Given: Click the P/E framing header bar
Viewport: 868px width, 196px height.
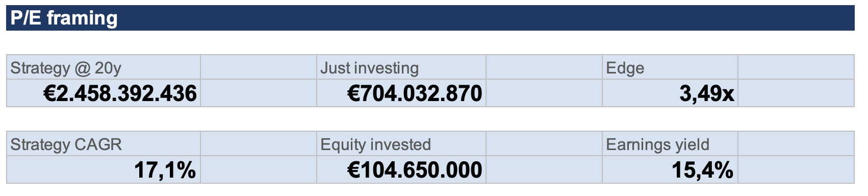Looking at the screenshot, I should coord(430,18).
